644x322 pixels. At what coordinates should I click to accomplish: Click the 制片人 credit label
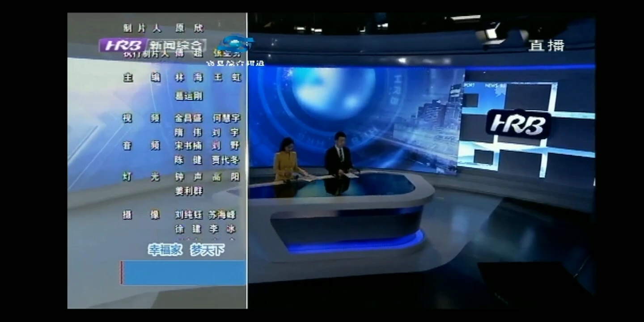click(142, 28)
